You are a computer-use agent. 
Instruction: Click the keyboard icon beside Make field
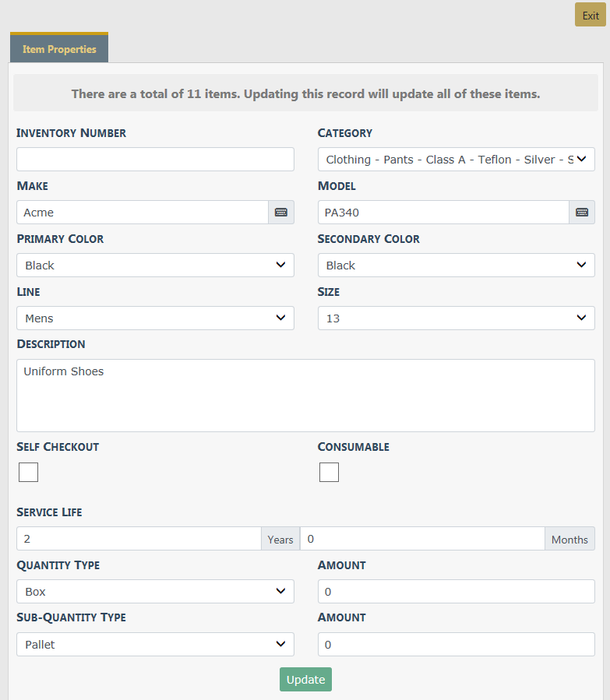281,213
